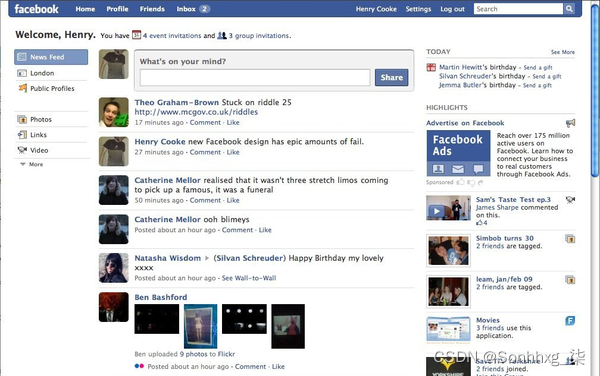
Task: Open the mcgov.co.uk riddles link
Action: 196,112
